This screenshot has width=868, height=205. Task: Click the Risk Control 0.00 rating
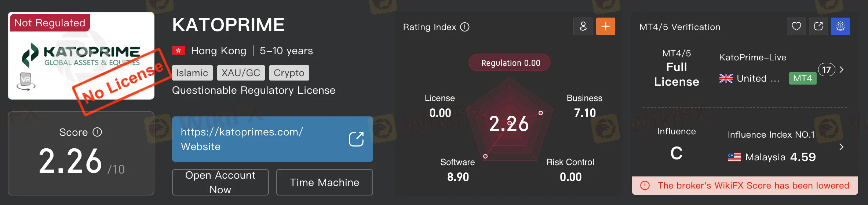pos(570,170)
